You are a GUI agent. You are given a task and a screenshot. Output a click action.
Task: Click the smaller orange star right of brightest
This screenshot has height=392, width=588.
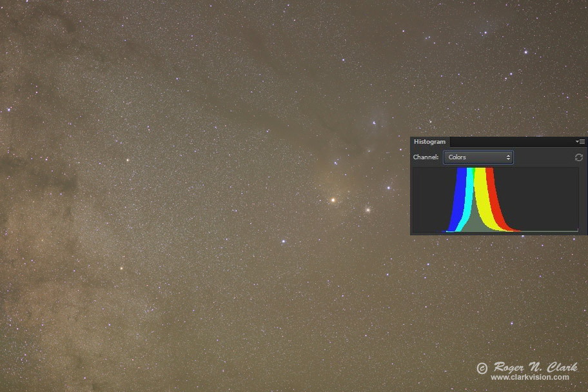pyautogui.click(x=368, y=209)
